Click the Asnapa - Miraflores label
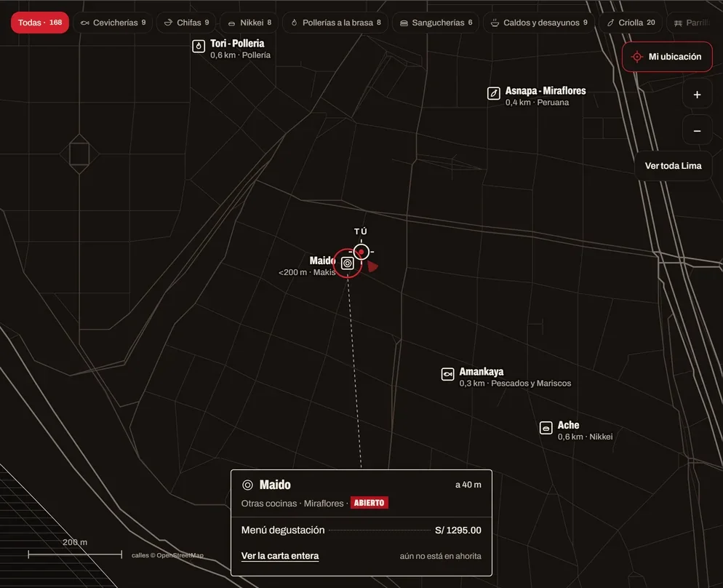This screenshot has height=588, width=723. [x=546, y=91]
